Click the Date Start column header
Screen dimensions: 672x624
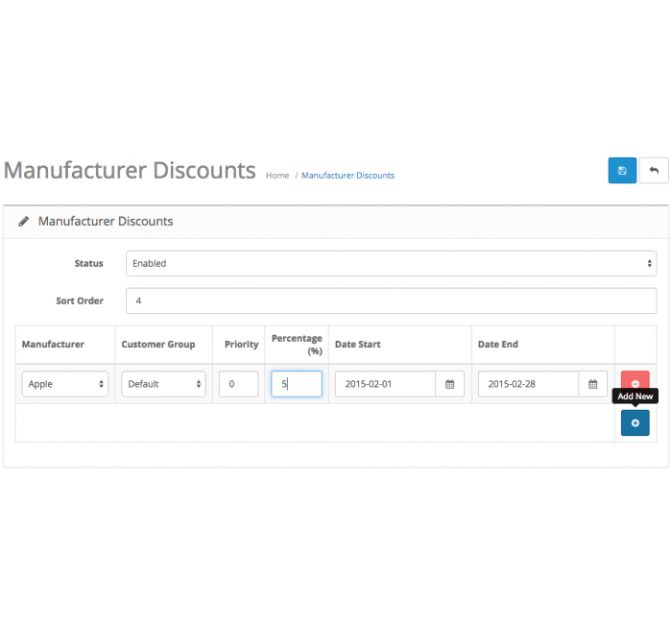coord(358,344)
